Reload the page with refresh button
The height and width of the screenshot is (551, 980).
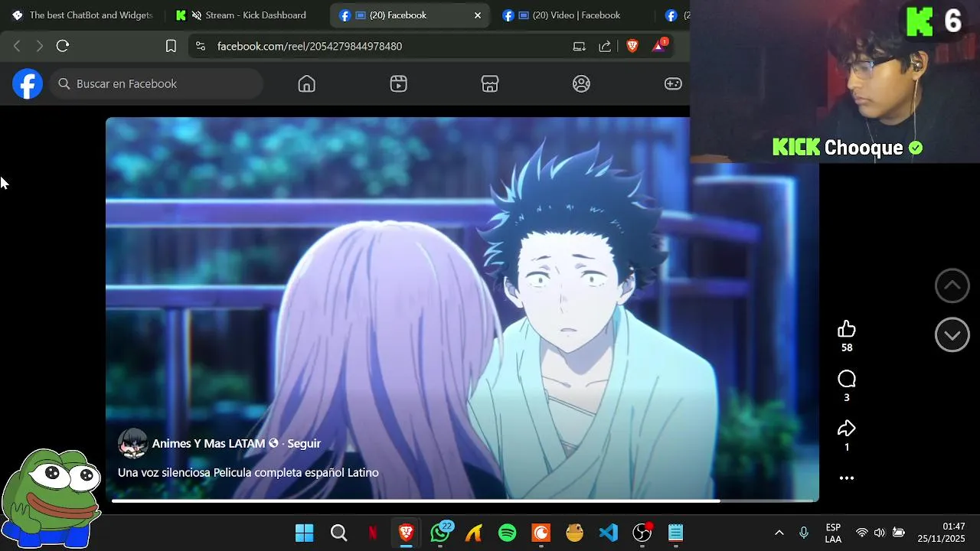point(63,46)
